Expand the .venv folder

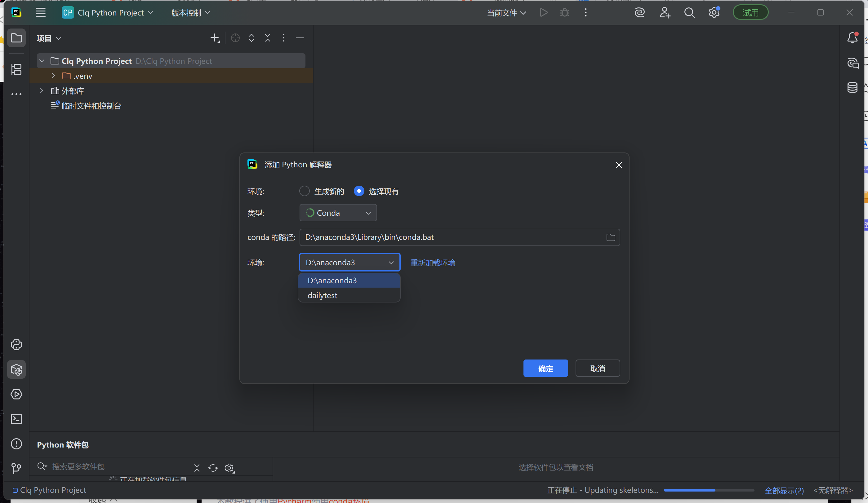53,76
